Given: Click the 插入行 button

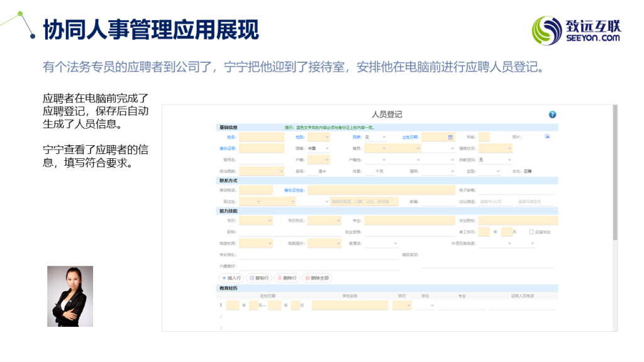Looking at the screenshot, I should [x=230, y=278].
